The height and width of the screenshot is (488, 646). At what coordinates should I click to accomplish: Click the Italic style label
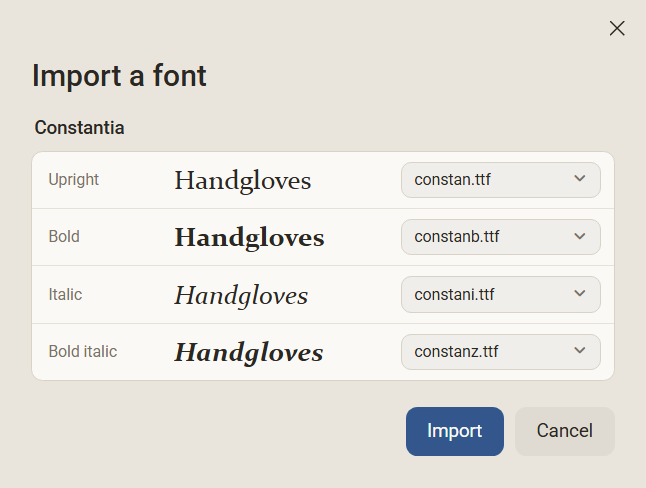tap(66, 294)
